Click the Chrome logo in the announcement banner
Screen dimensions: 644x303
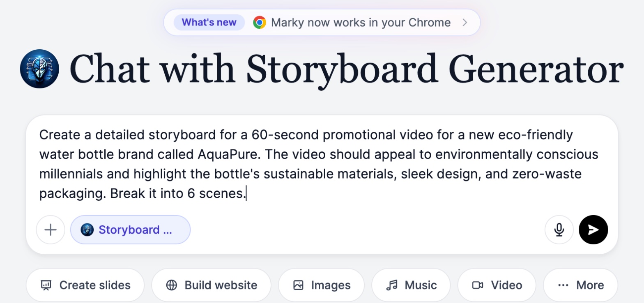[259, 22]
